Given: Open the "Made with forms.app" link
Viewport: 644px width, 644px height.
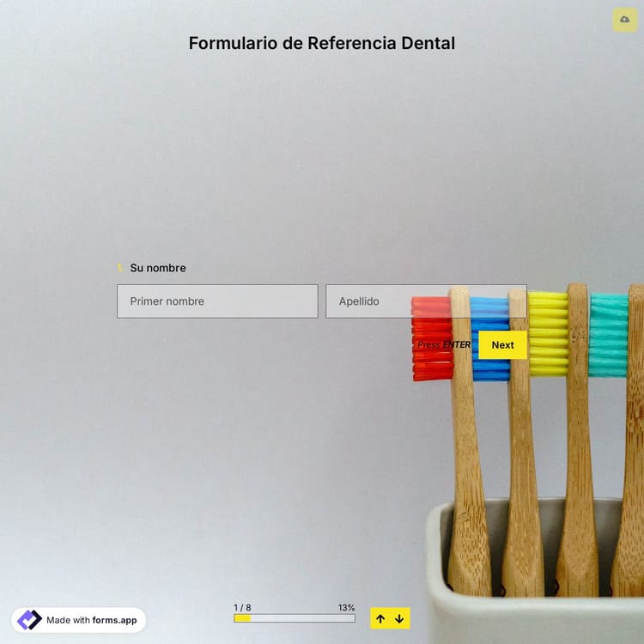Looking at the screenshot, I should point(91,620).
